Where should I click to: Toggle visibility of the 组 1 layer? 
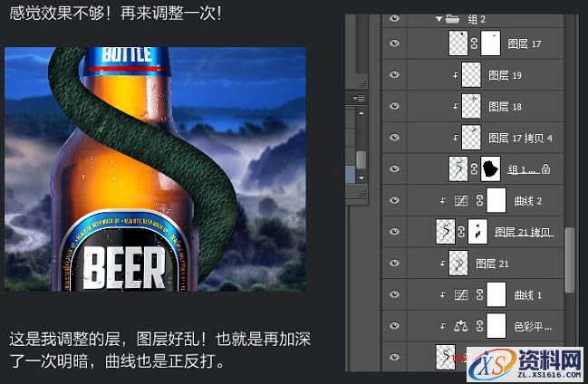(x=394, y=168)
